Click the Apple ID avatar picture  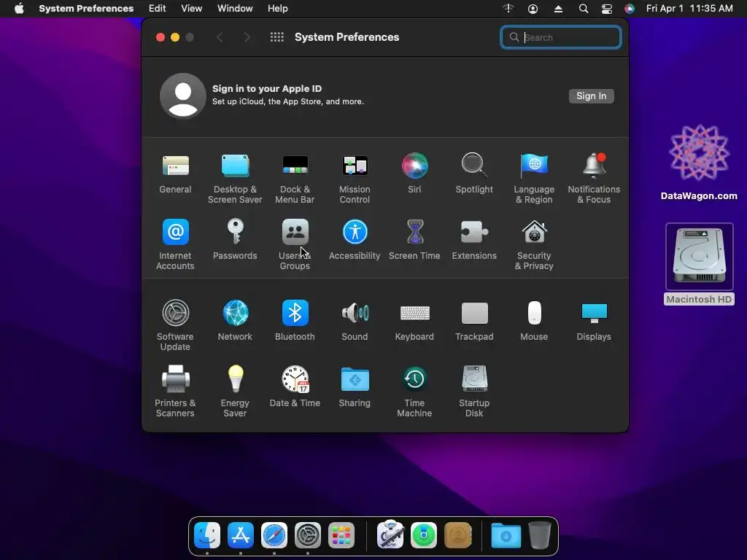tap(183, 96)
